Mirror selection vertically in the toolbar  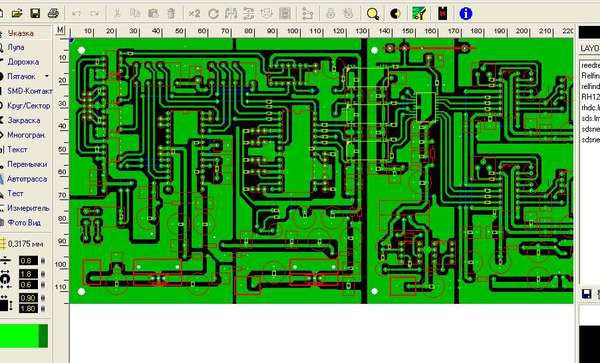[x=249, y=14]
